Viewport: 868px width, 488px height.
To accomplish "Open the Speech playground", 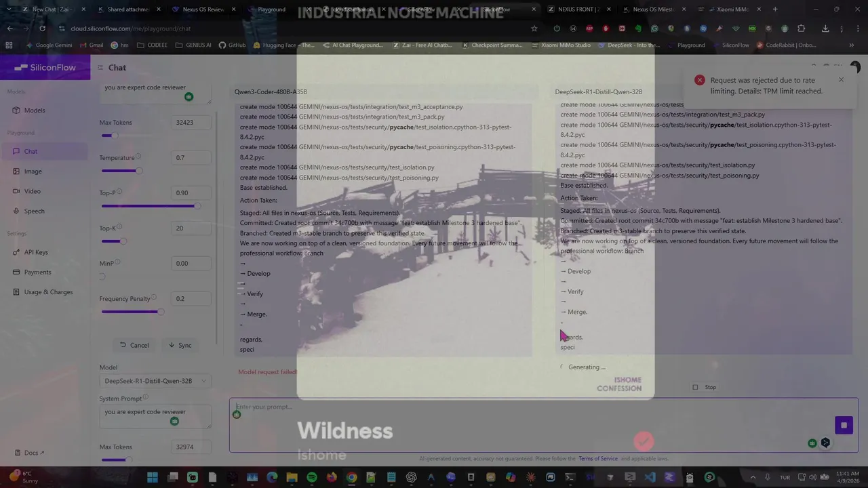I will [x=34, y=211].
